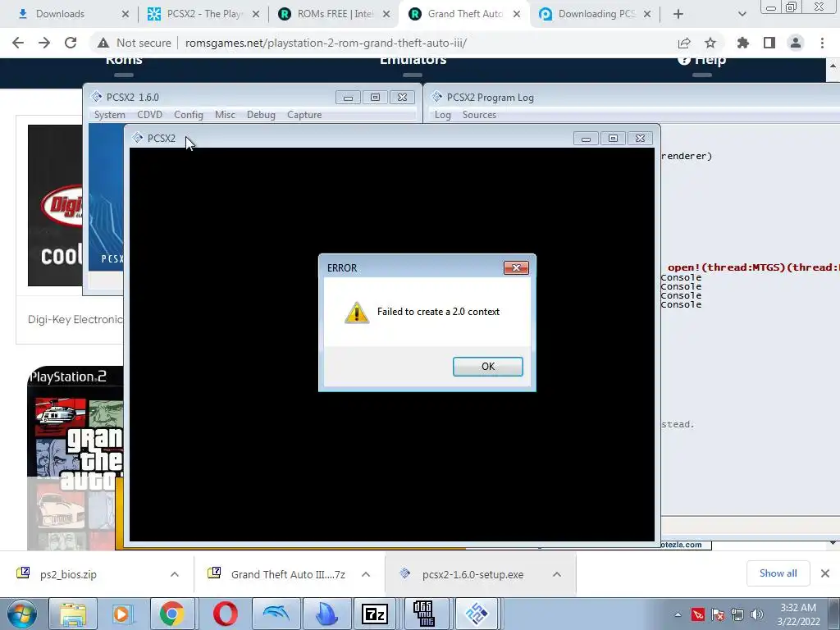Click Show all downloads

(778, 573)
